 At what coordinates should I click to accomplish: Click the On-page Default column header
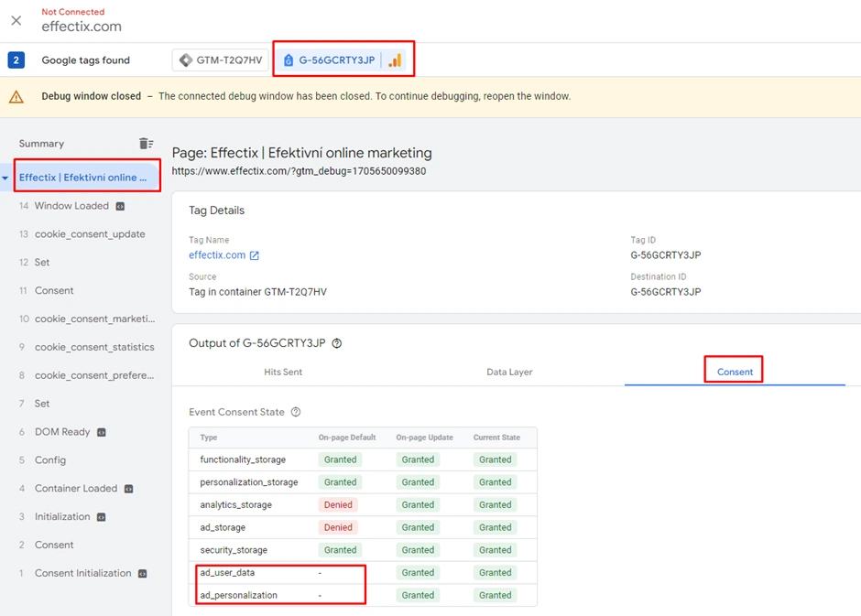347,438
